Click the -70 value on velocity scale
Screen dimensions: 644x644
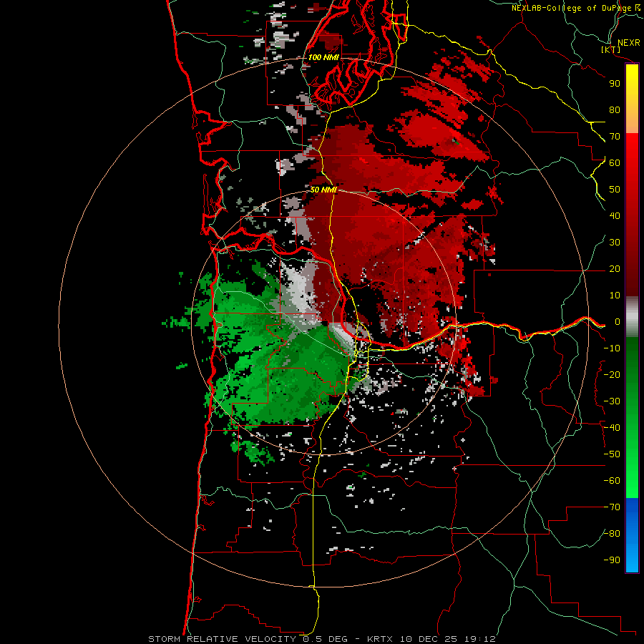(x=612, y=507)
